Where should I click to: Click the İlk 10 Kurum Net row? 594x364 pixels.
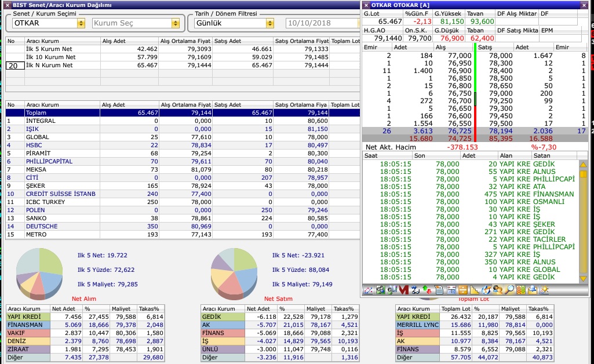[x=183, y=57]
